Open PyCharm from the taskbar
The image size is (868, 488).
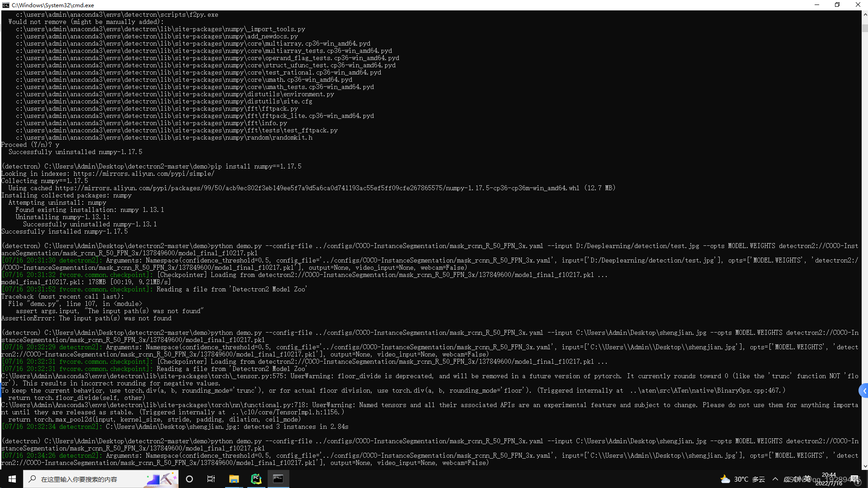point(256,479)
